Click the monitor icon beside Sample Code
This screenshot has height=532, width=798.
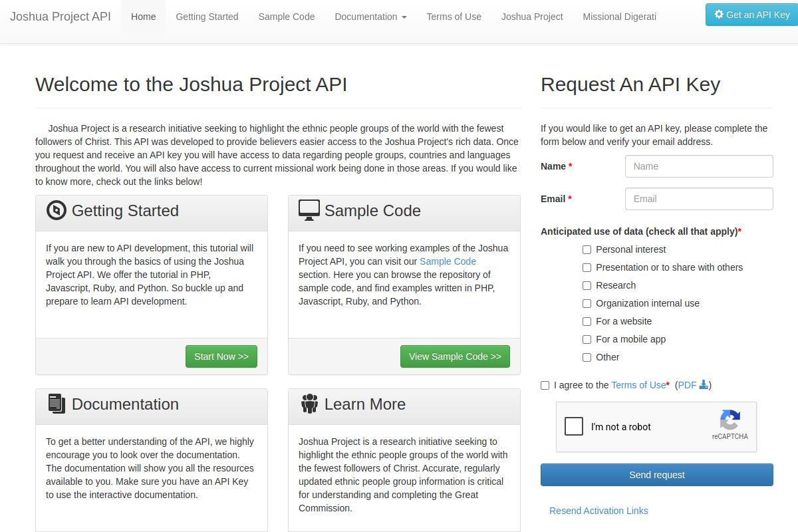(309, 210)
